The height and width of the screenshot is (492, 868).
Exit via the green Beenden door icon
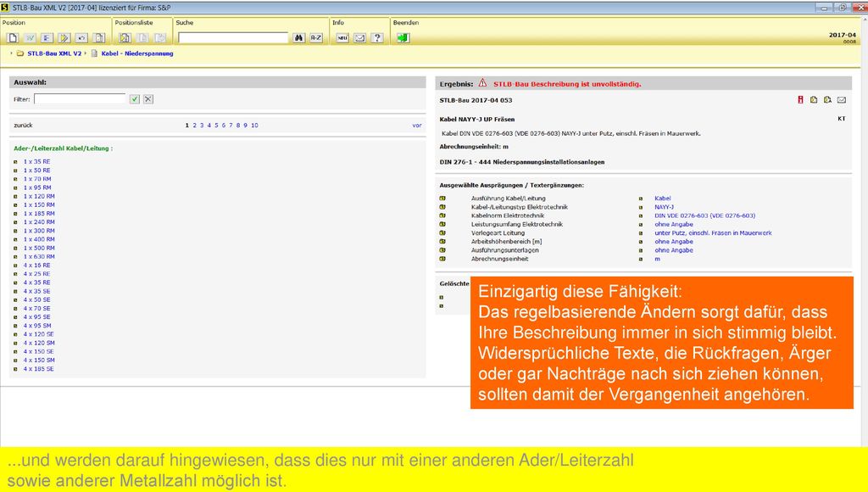click(403, 37)
